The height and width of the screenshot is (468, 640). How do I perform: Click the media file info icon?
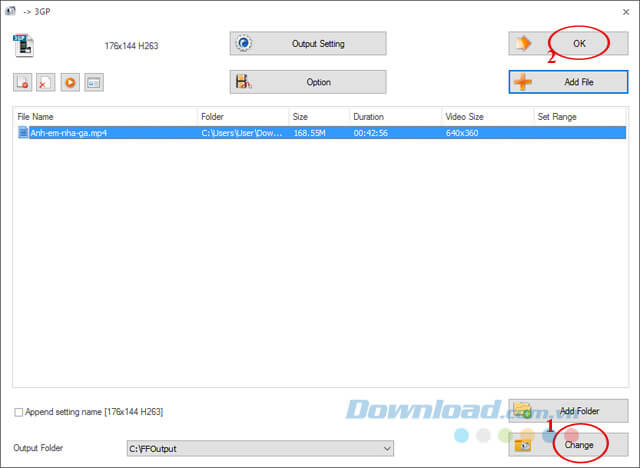94,82
